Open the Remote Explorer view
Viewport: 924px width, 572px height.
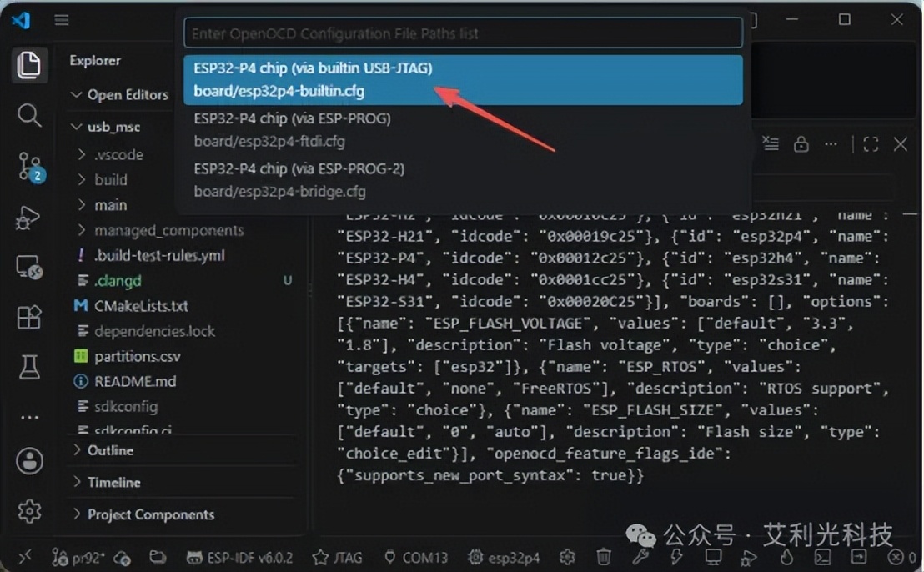click(x=28, y=268)
